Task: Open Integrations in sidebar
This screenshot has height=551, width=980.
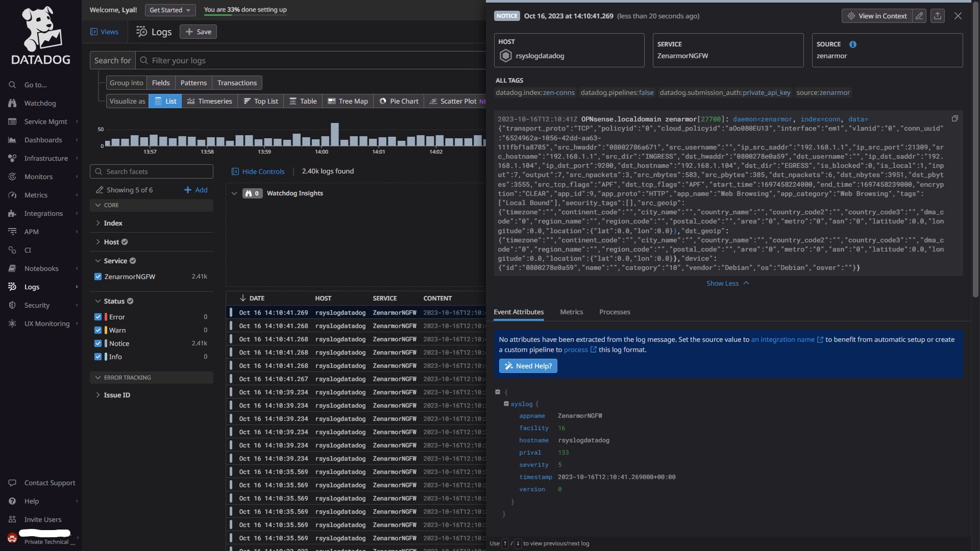Action: (x=43, y=213)
